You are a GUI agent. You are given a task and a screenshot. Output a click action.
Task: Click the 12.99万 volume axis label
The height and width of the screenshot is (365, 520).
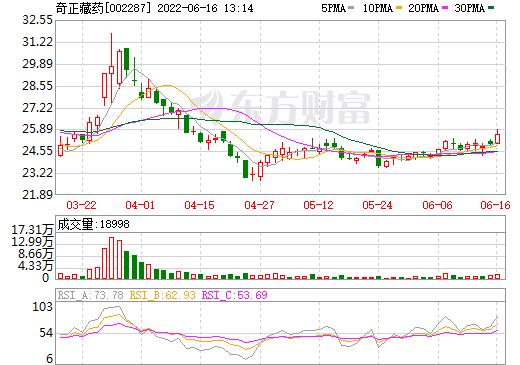tap(32, 242)
